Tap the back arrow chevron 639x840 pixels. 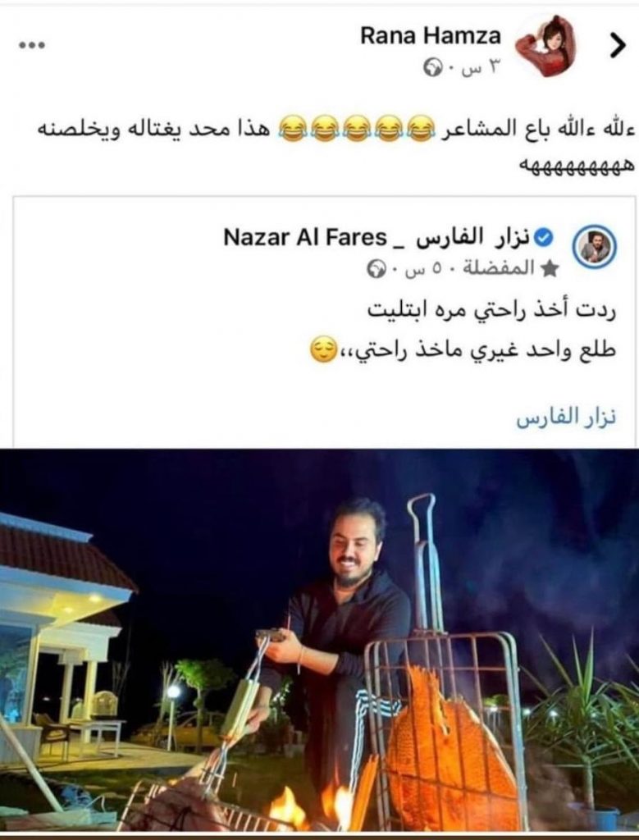(617, 46)
